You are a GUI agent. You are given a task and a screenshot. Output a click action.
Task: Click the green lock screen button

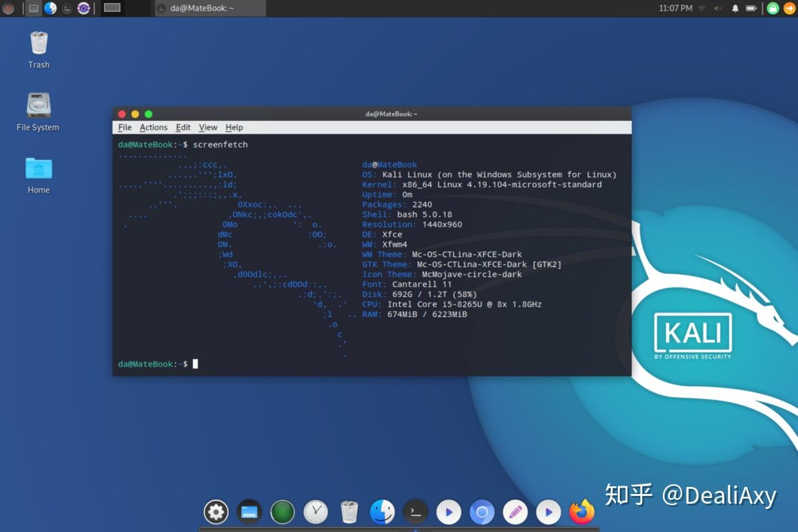coord(773,8)
